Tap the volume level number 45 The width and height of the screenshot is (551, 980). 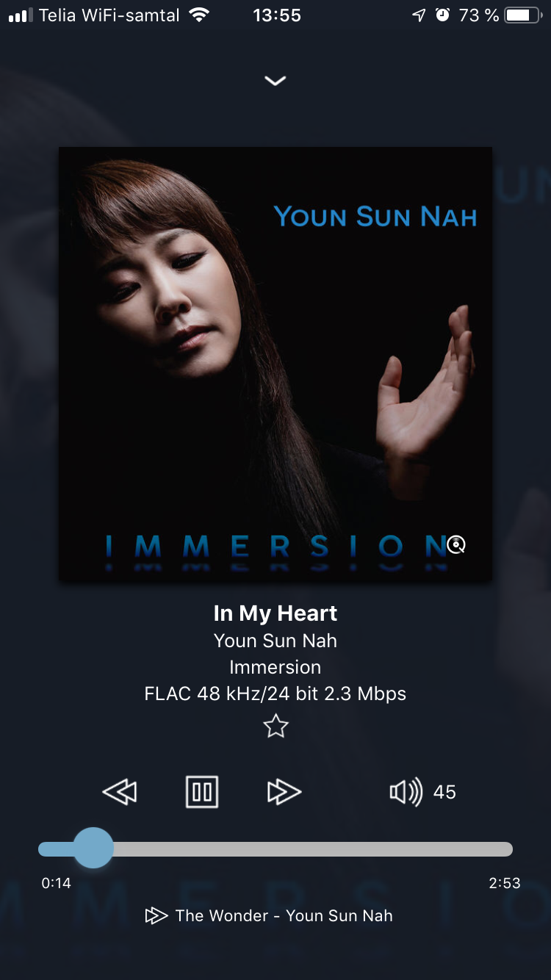(444, 792)
